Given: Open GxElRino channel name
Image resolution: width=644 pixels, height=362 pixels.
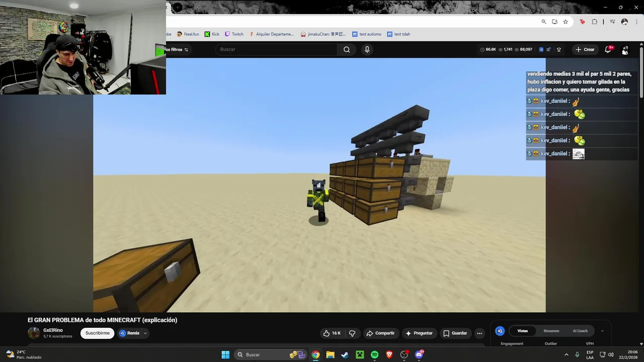Looking at the screenshot, I should [53, 330].
